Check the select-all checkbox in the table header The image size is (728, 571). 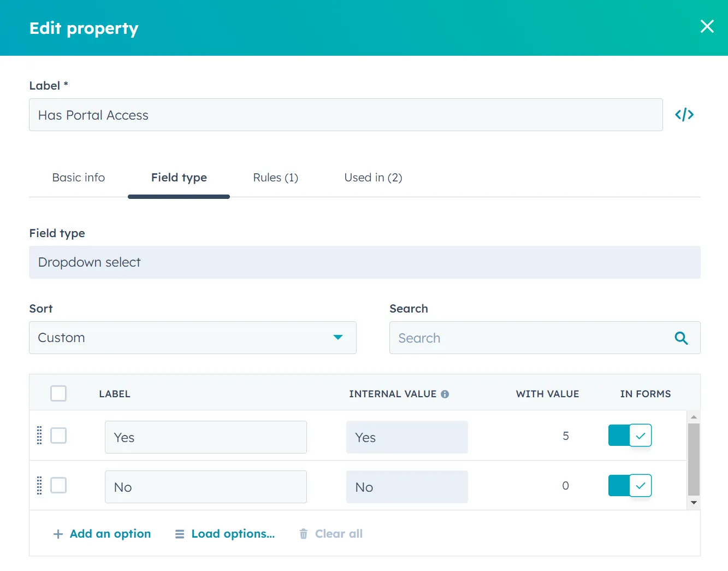tap(58, 393)
